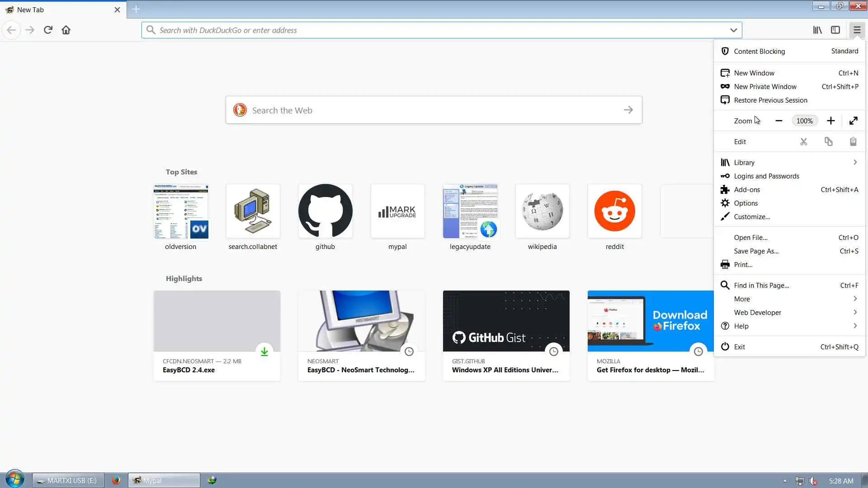
Task: Click the copy icon in Edit row
Action: [828, 141]
